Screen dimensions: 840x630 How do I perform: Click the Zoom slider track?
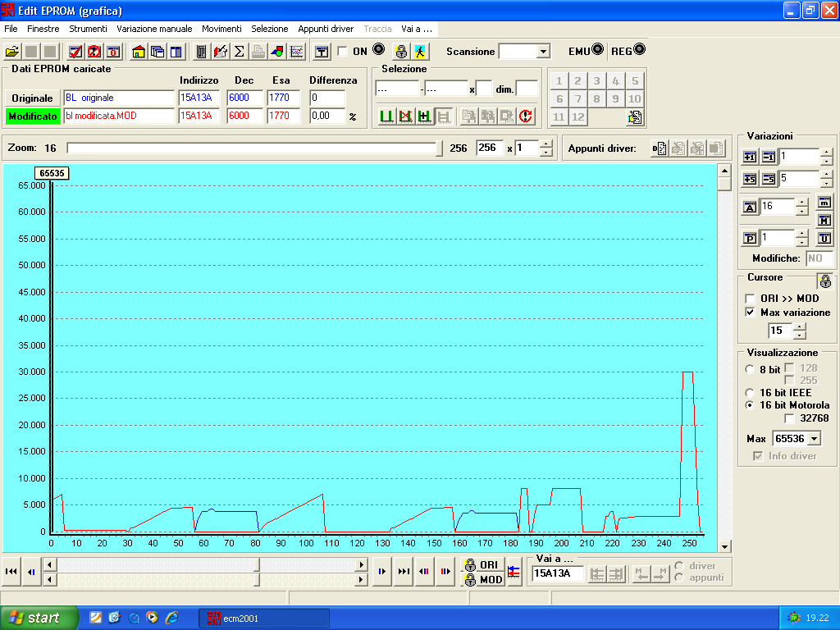pyautogui.click(x=253, y=148)
